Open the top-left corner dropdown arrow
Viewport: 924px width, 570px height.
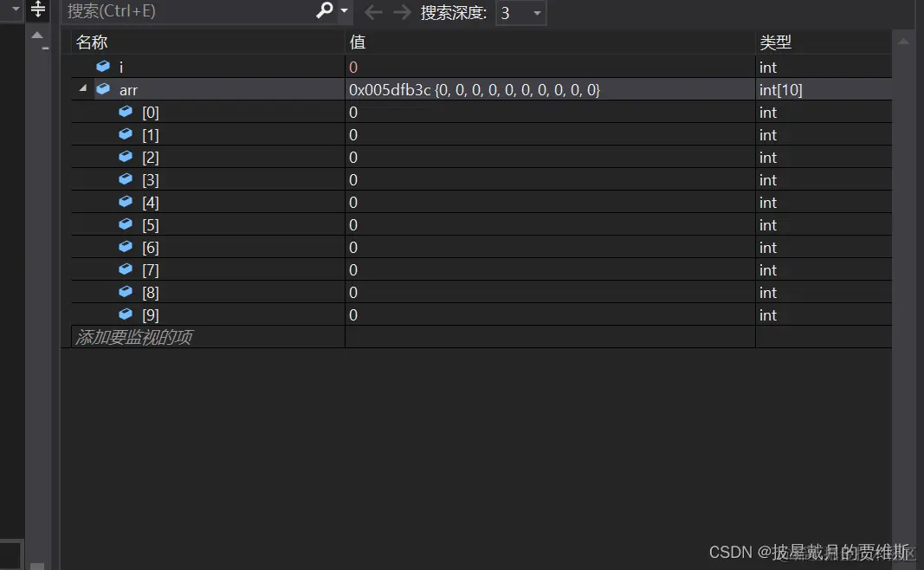(x=16, y=9)
